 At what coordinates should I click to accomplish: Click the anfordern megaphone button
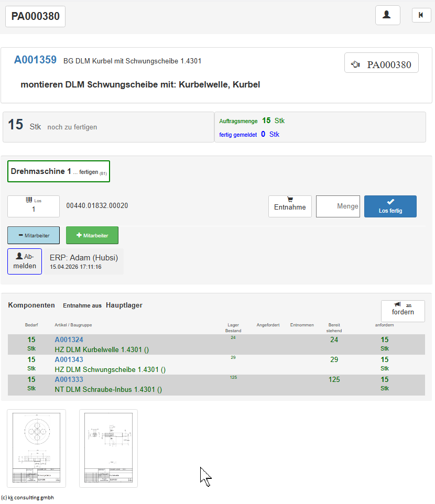pos(403,311)
